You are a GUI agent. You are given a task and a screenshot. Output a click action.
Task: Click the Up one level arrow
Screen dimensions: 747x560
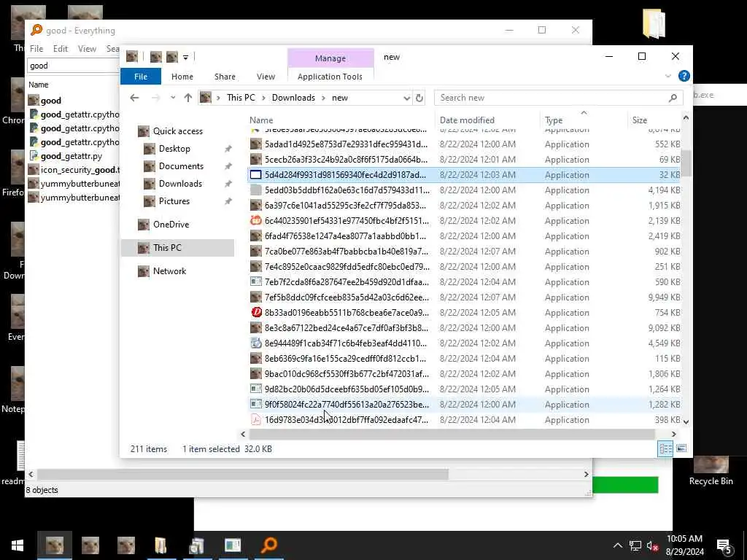click(x=188, y=98)
